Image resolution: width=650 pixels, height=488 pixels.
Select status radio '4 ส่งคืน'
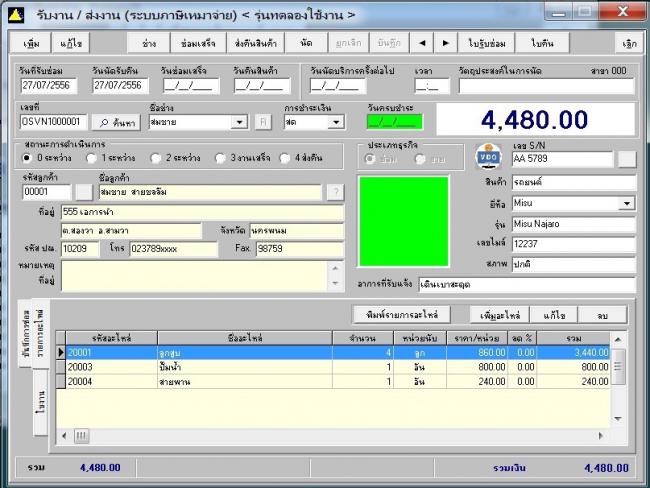tap(285, 158)
